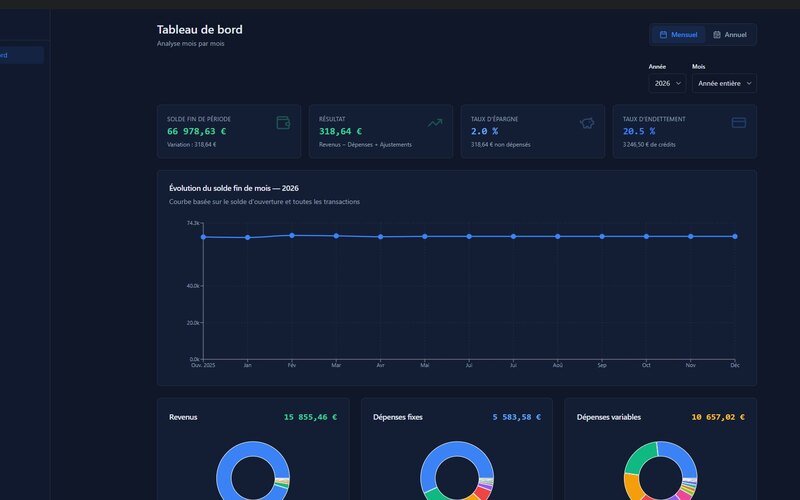Screen dimensions: 800x500
Task: Switch to the Annuel view tab
Action: click(x=730, y=35)
